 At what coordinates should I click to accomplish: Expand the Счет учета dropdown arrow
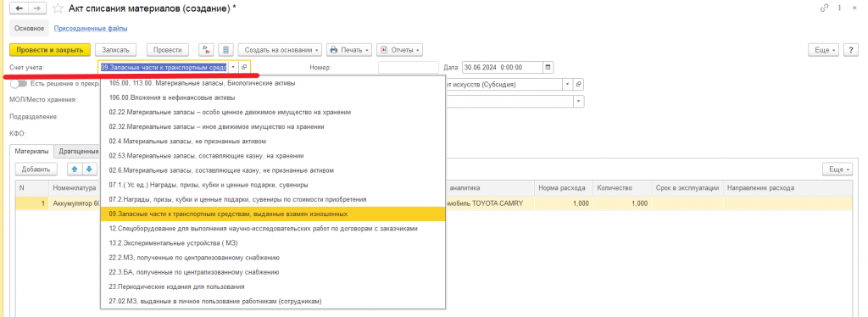(234, 67)
